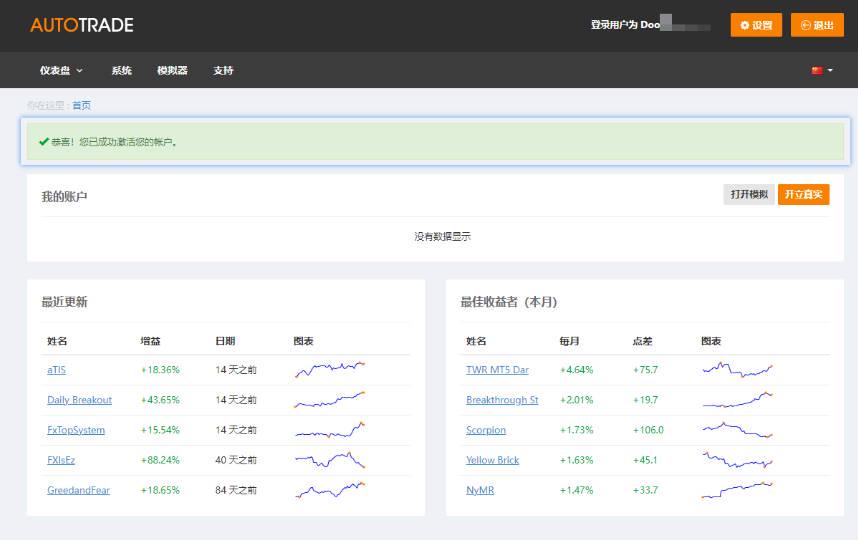Click the FXIsEz sparkline chart
This screenshot has height=540, width=858.
point(330,460)
